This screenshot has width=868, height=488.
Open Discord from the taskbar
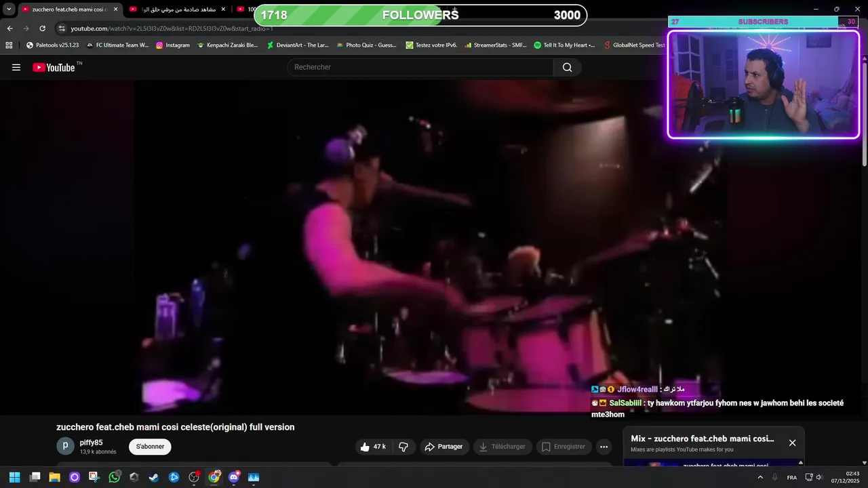(x=234, y=477)
